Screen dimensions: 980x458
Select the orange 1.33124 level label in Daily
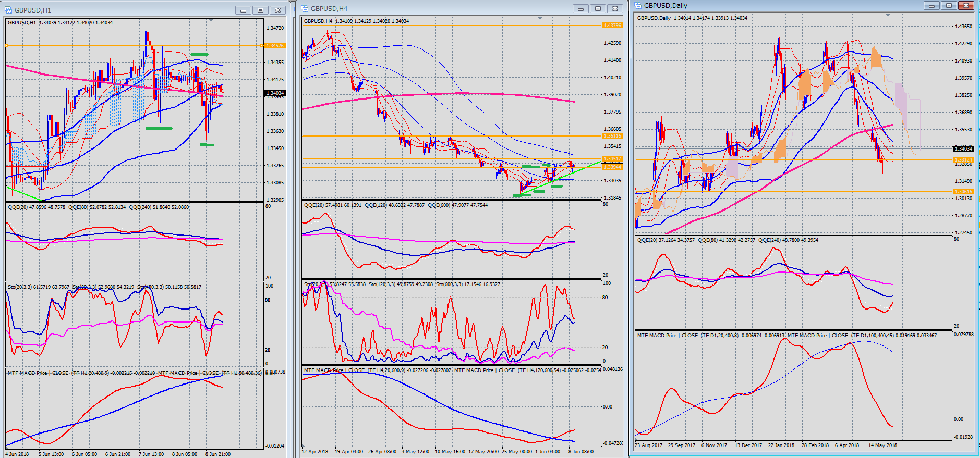[963, 160]
